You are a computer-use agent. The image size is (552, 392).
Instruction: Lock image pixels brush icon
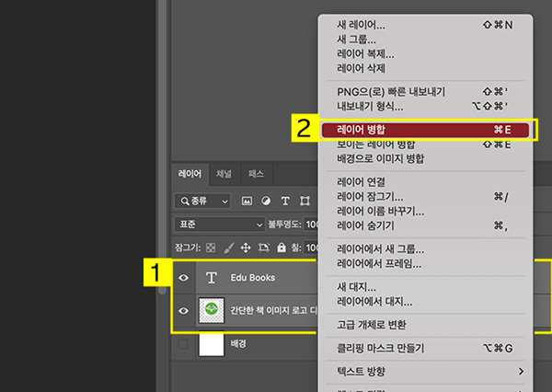[x=229, y=248]
